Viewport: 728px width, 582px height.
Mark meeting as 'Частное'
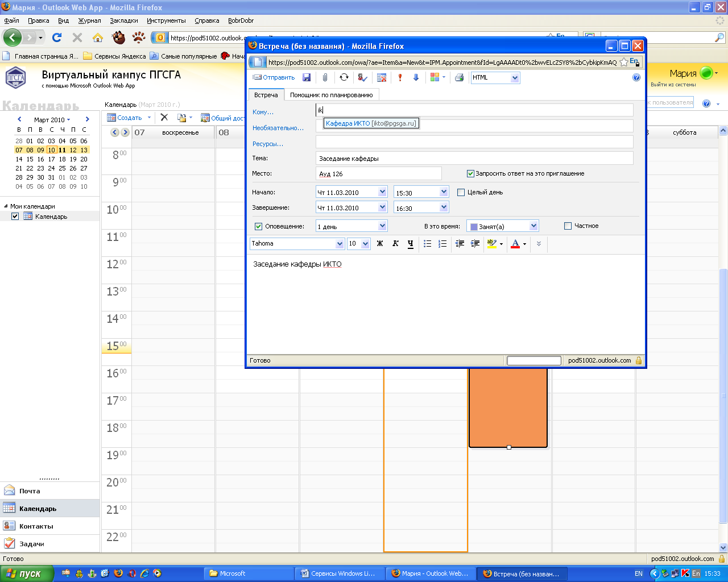[568, 226]
